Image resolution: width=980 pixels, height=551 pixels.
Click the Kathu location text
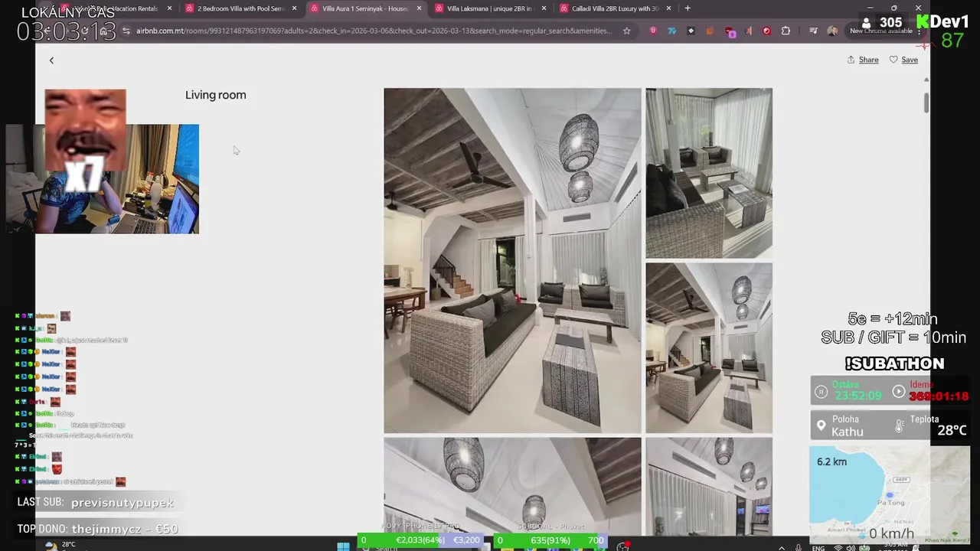coord(847,432)
